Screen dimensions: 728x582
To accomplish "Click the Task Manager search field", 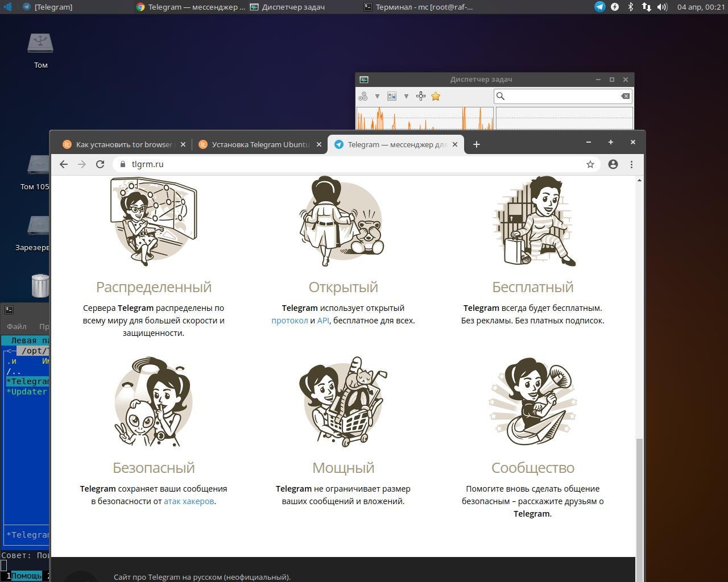I will tap(563, 96).
